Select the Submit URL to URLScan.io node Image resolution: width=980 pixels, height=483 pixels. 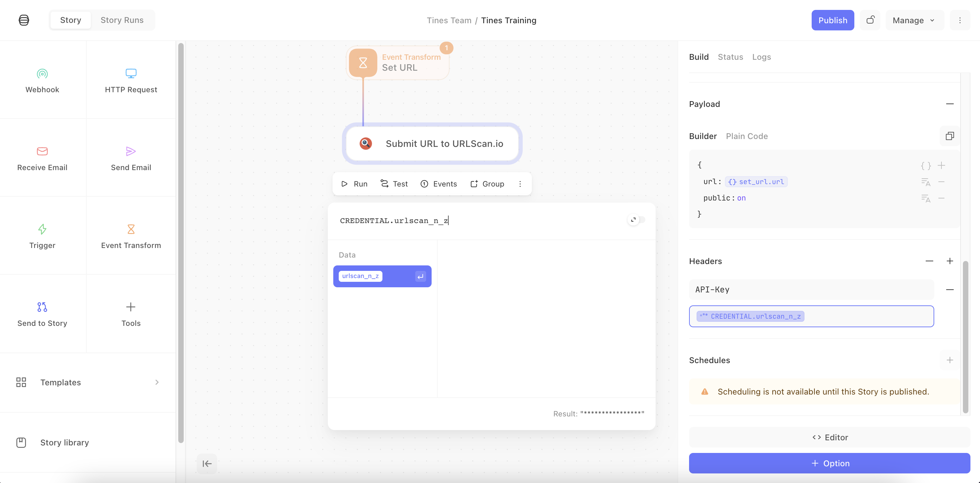click(432, 143)
